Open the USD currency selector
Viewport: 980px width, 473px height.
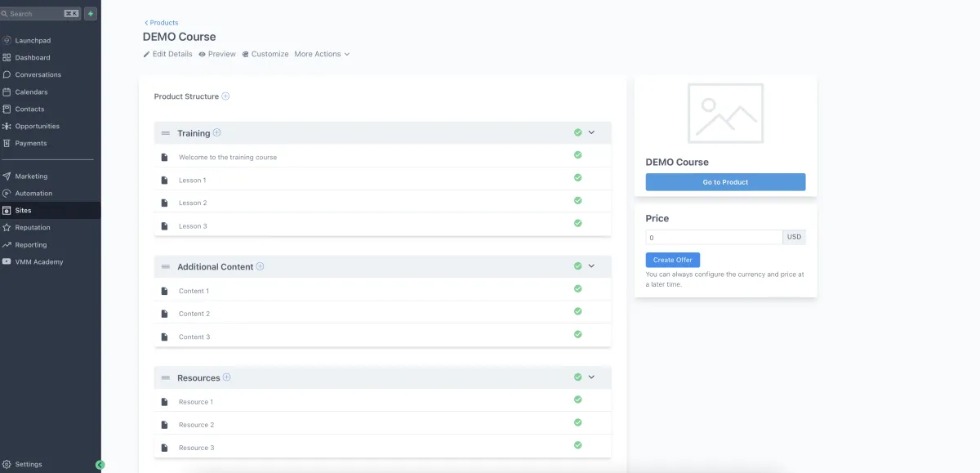pyautogui.click(x=794, y=238)
